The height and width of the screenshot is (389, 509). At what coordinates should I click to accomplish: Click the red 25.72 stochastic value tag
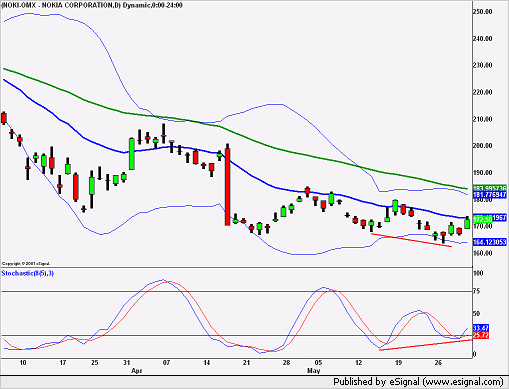(x=481, y=335)
